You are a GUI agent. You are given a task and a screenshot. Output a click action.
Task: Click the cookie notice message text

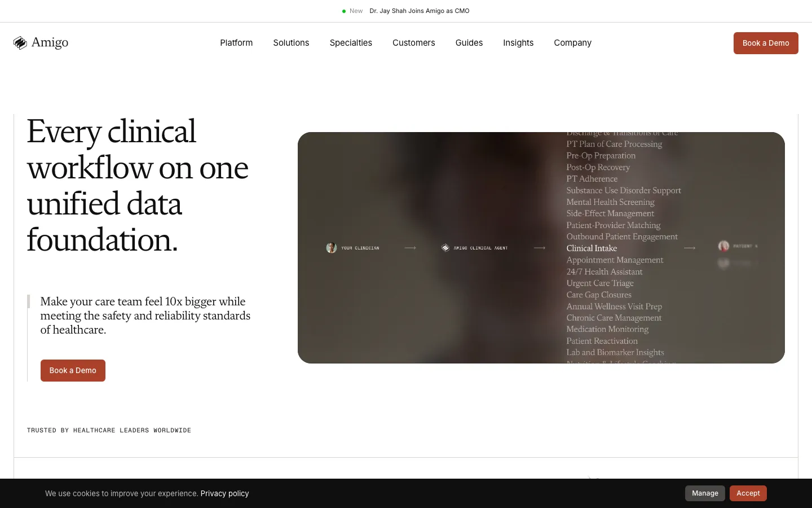point(122,493)
